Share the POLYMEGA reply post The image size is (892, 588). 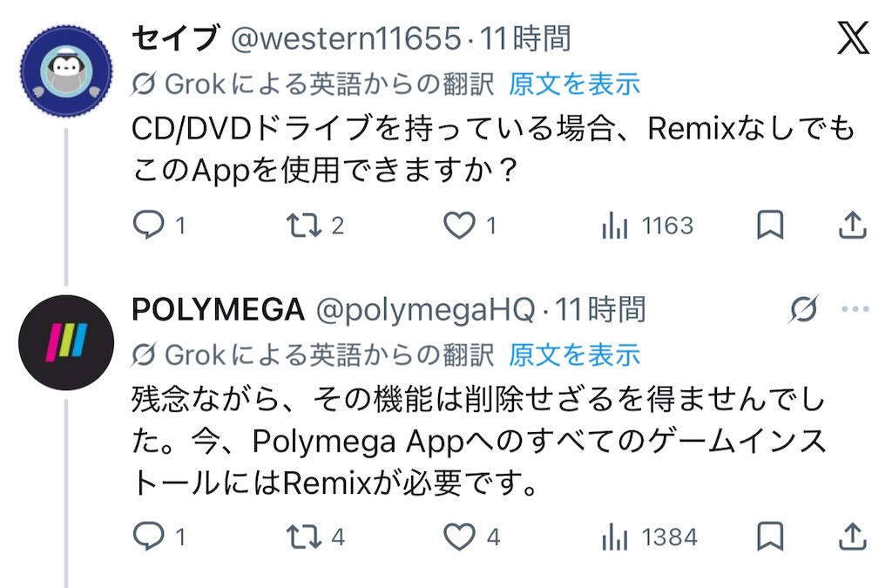pyautogui.click(x=852, y=536)
